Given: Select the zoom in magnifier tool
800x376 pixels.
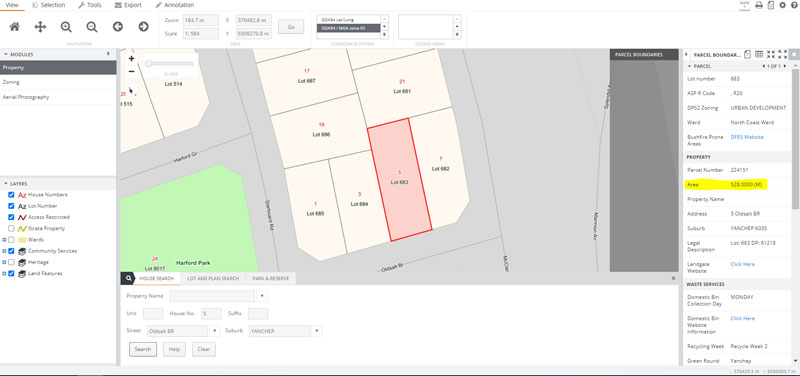Looking at the screenshot, I should click(x=66, y=27).
